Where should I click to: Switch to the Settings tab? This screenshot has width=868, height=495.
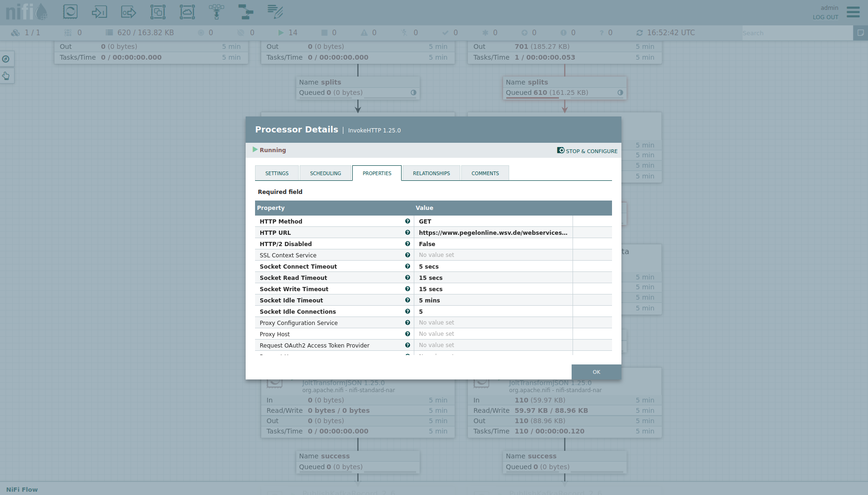click(x=277, y=173)
